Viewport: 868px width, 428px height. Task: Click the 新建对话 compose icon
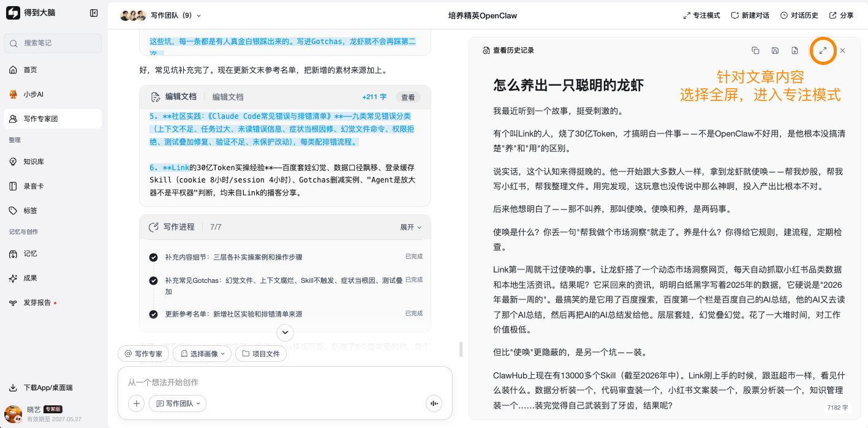736,15
